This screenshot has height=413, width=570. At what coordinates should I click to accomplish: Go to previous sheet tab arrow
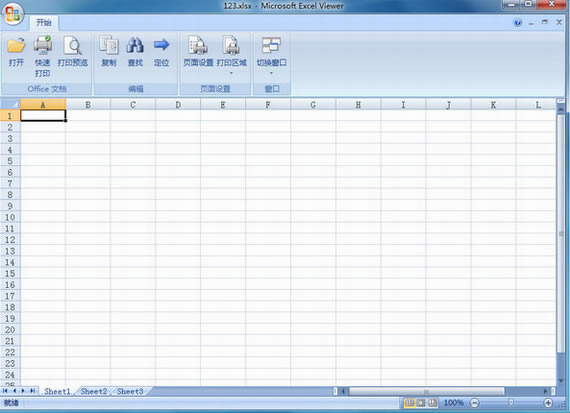click(15, 391)
